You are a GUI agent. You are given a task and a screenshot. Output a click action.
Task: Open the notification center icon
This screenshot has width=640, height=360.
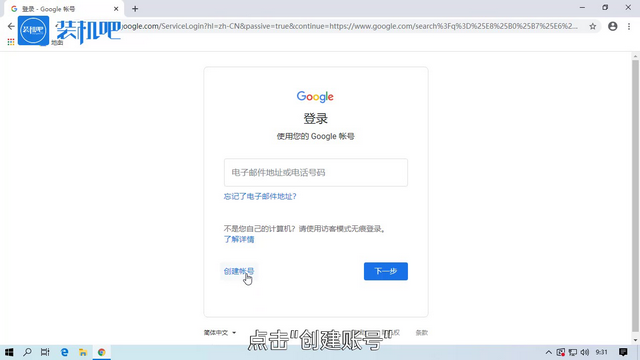623,352
